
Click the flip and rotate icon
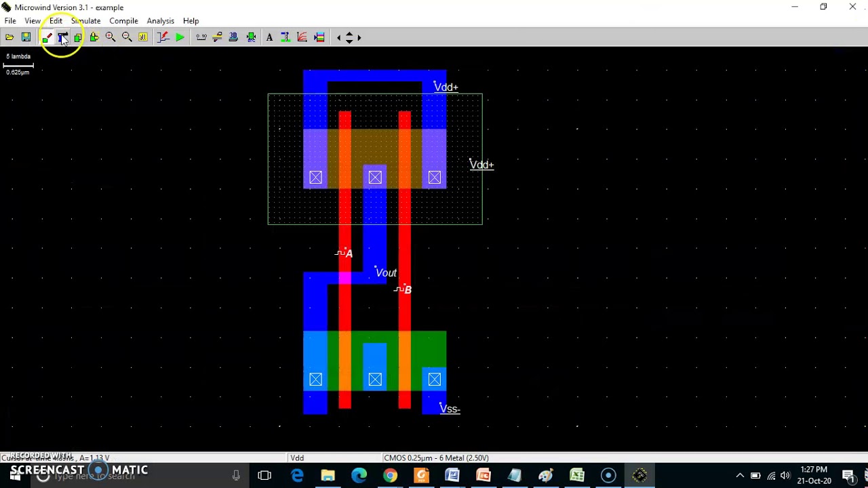(94, 37)
